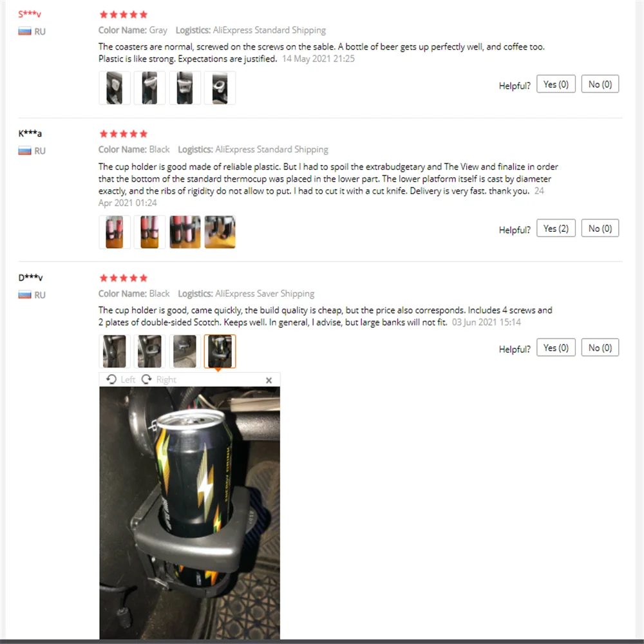Click the Russian flag icon beside D***v

pos(24,295)
